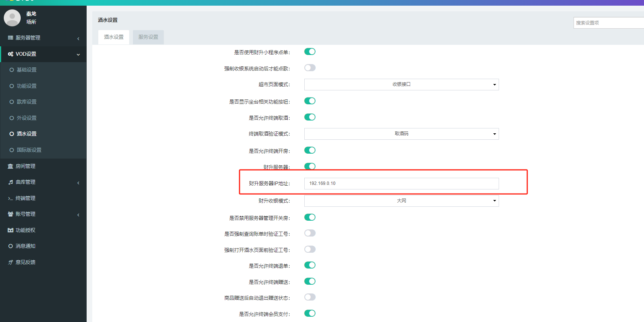Image resolution: width=644 pixels, height=322 pixels.
Task: Toggle 是否允许终端取酒 switch
Action: click(x=310, y=117)
